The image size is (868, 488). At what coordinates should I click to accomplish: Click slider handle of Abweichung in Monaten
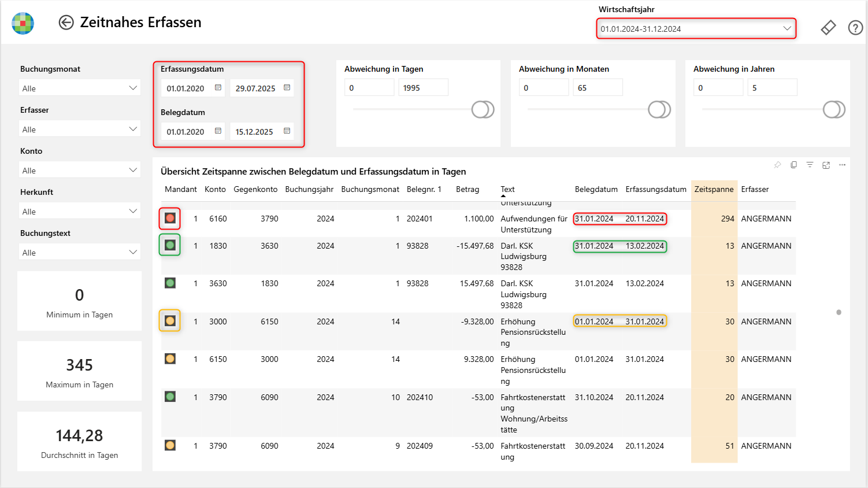pos(659,109)
